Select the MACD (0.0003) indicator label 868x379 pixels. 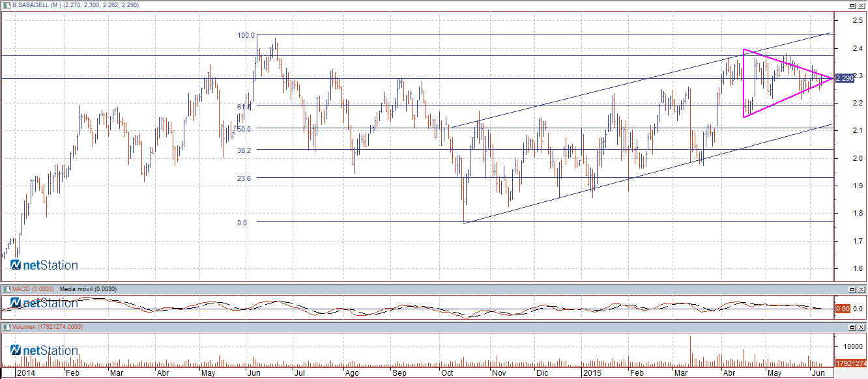[x=34, y=288]
